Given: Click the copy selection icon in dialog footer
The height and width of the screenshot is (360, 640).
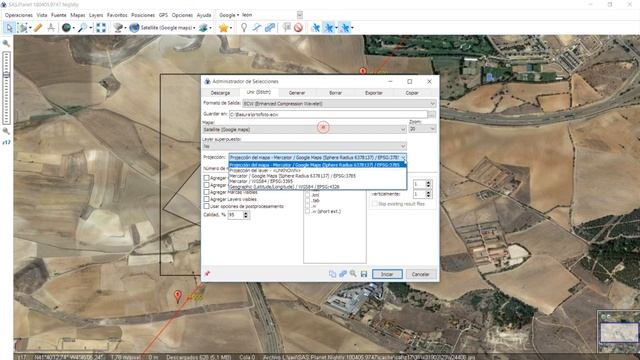Looking at the screenshot, I should [x=332, y=274].
